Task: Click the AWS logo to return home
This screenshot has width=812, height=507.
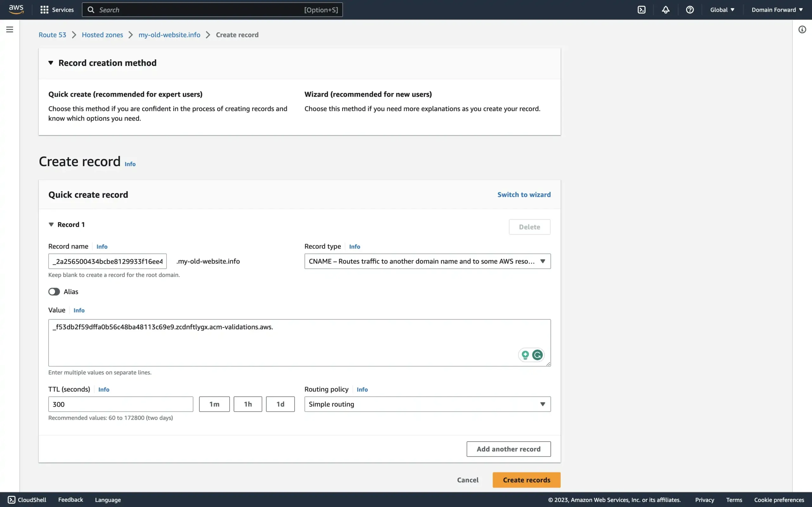Action: [16, 10]
